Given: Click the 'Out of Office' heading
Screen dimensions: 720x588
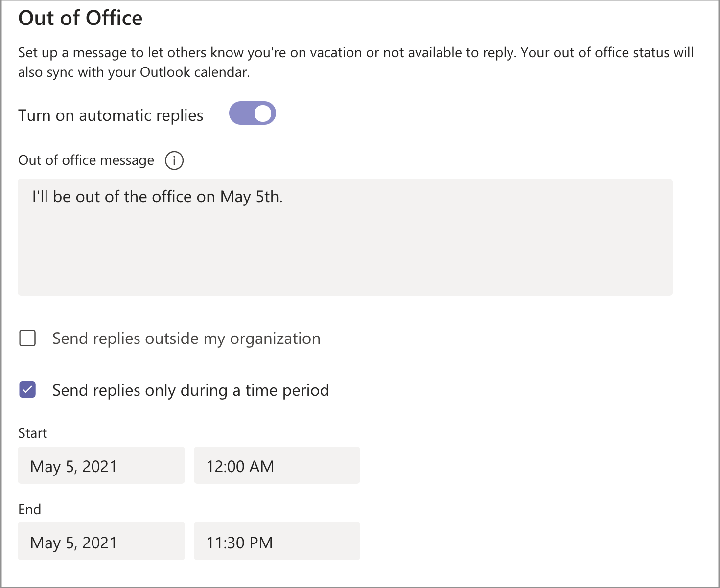Looking at the screenshot, I should (80, 18).
